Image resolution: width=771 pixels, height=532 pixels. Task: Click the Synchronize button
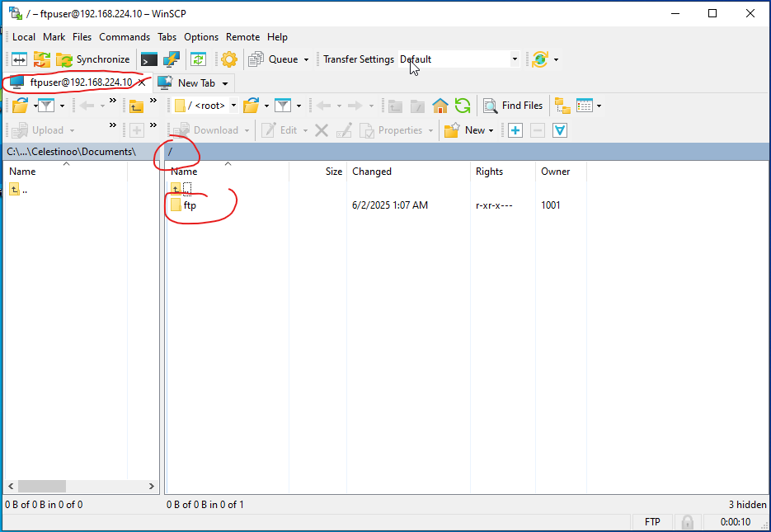[x=93, y=59]
